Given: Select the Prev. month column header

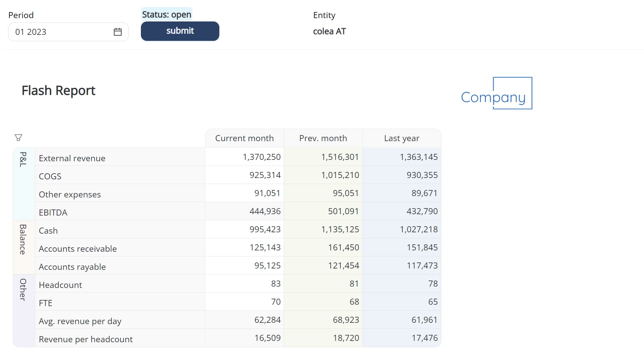Looking at the screenshot, I should 323,138.
